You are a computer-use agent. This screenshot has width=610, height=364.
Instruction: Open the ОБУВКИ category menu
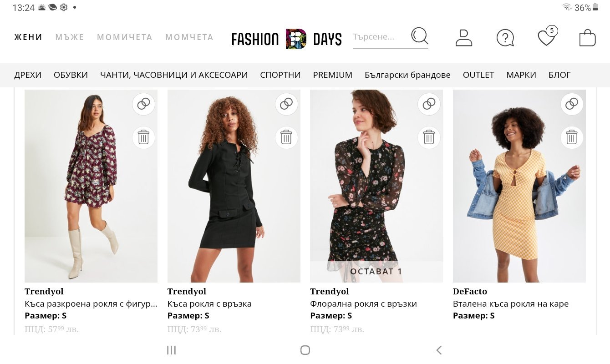pyautogui.click(x=71, y=75)
